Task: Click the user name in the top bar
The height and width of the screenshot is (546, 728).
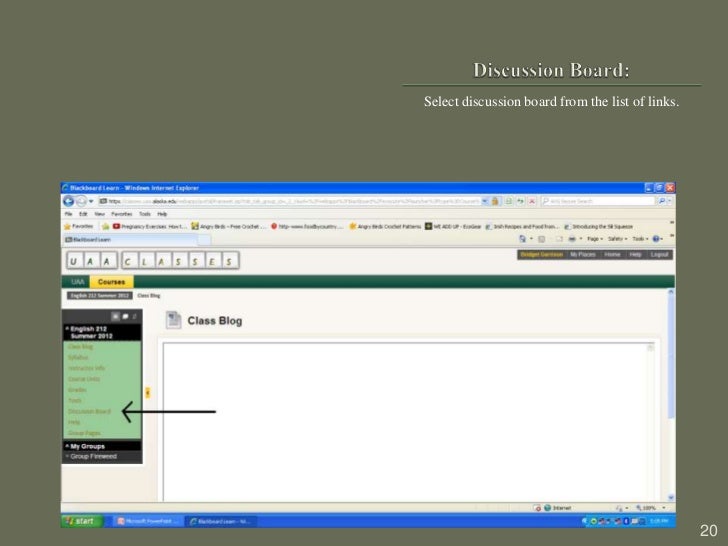Action: pos(541,254)
